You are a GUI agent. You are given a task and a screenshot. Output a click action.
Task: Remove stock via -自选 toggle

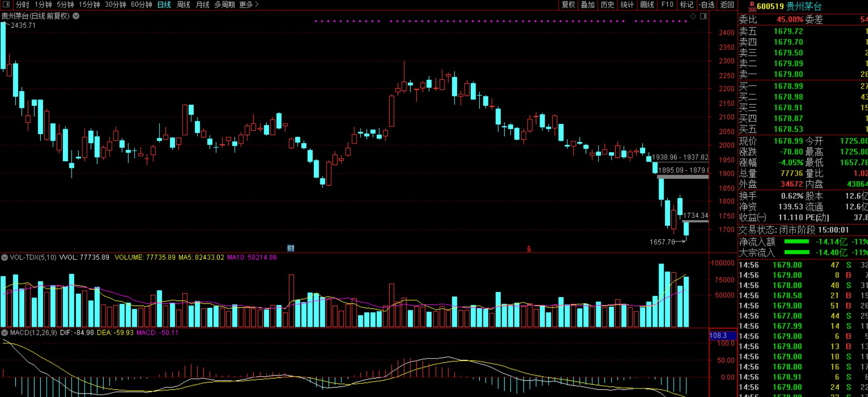pos(707,5)
